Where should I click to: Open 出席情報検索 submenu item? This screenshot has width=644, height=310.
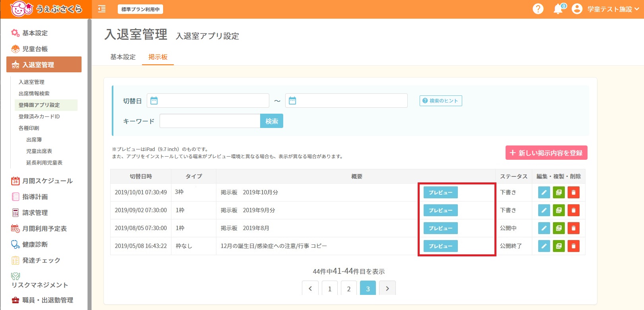[x=34, y=93]
